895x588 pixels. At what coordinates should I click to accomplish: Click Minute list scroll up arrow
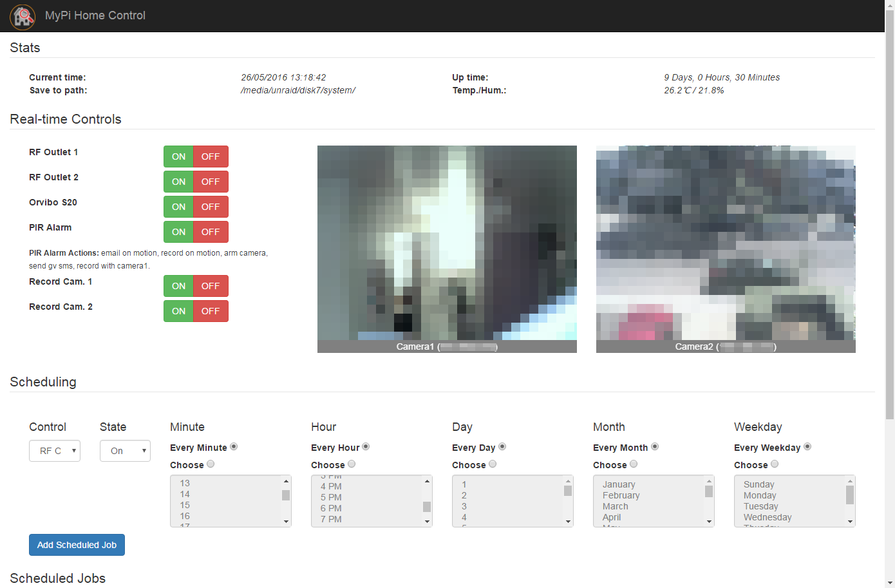pos(286,481)
